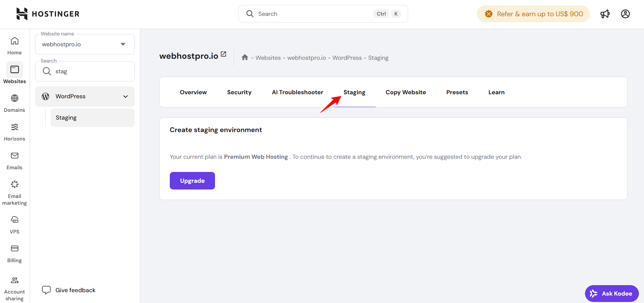Open Email marketing in the sidebar

15,193
